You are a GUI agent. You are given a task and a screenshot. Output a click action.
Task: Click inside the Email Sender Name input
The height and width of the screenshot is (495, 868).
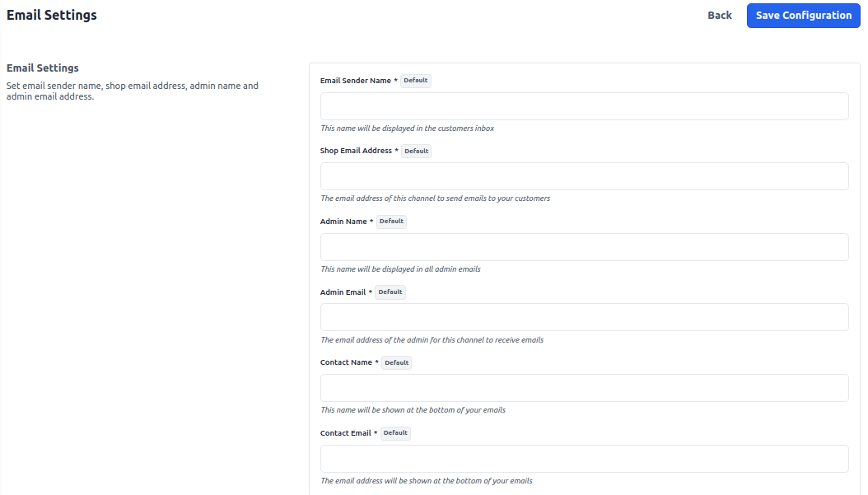pos(583,105)
